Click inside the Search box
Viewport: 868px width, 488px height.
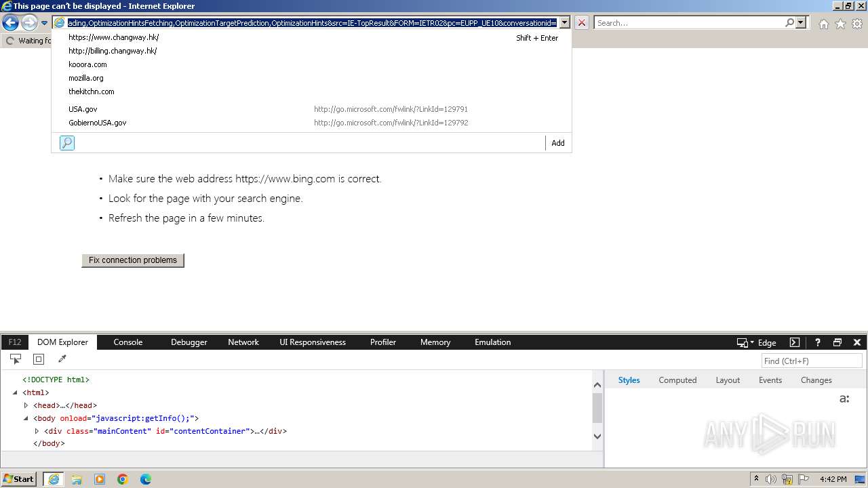click(688, 23)
